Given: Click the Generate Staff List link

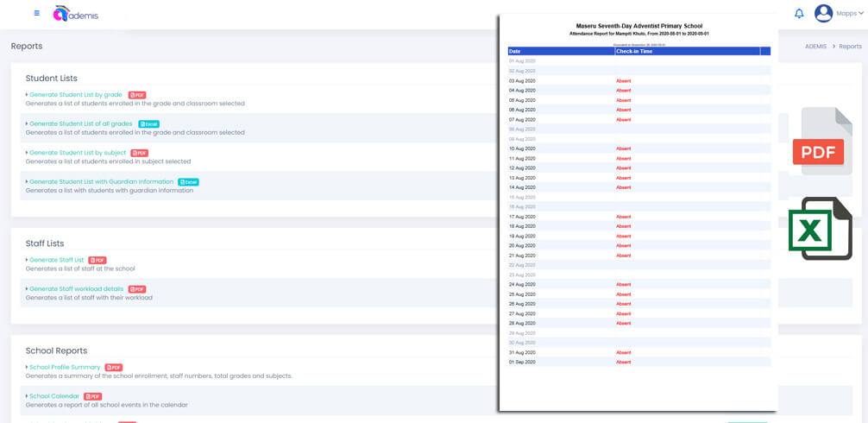Looking at the screenshot, I should click(x=57, y=260).
